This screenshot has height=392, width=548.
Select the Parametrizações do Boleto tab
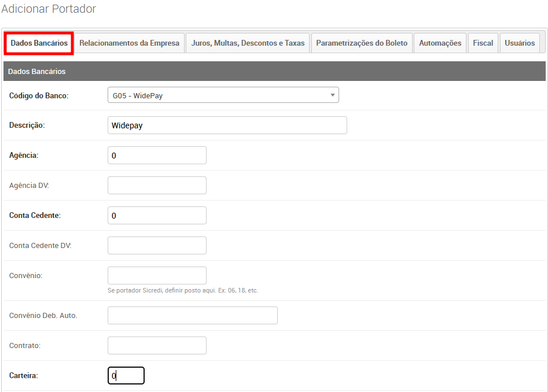click(362, 43)
